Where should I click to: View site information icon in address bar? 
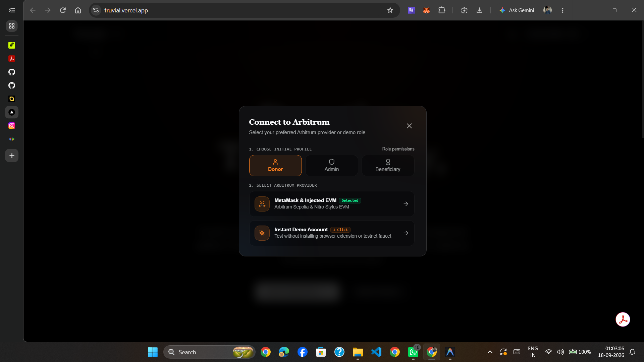click(96, 10)
